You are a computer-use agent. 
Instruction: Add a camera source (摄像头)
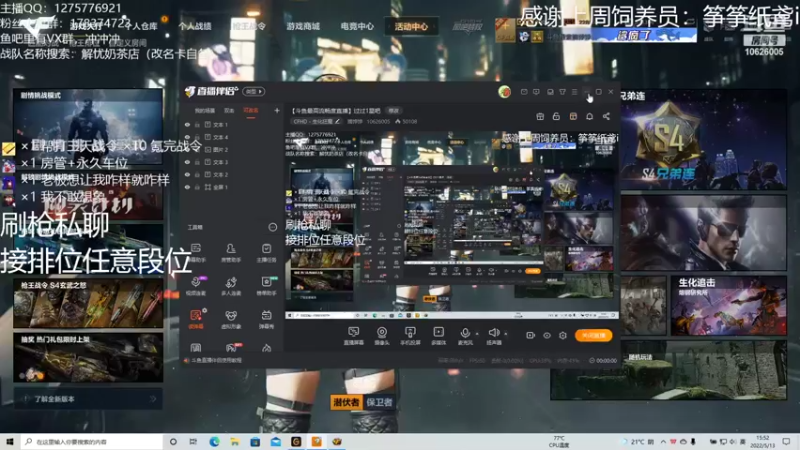[382, 335]
